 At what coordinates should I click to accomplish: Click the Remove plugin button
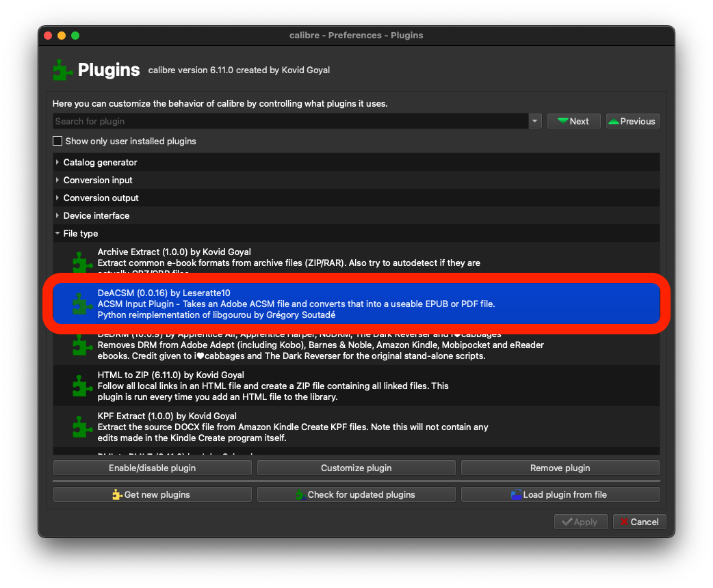click(x=560, y=468)
